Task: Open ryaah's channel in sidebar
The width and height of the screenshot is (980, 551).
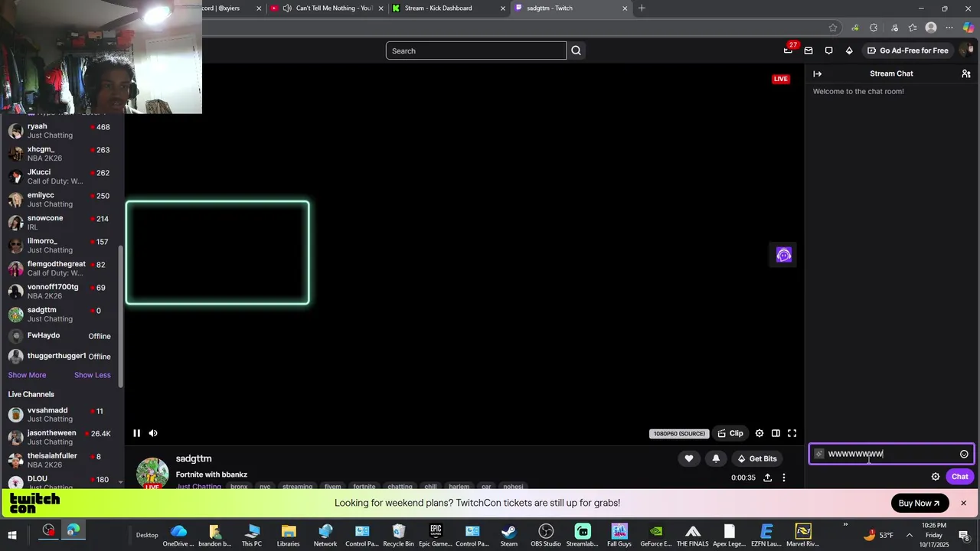Action: (61, 131)
